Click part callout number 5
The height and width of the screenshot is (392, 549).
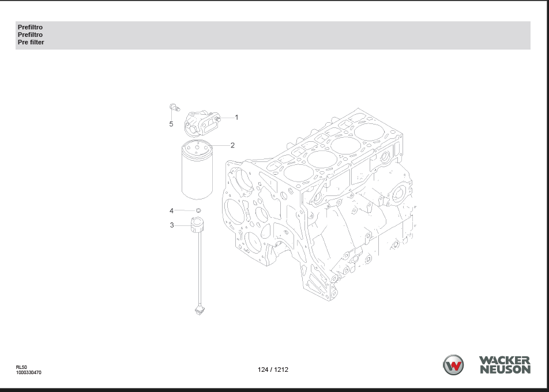[x=171, y=124]
